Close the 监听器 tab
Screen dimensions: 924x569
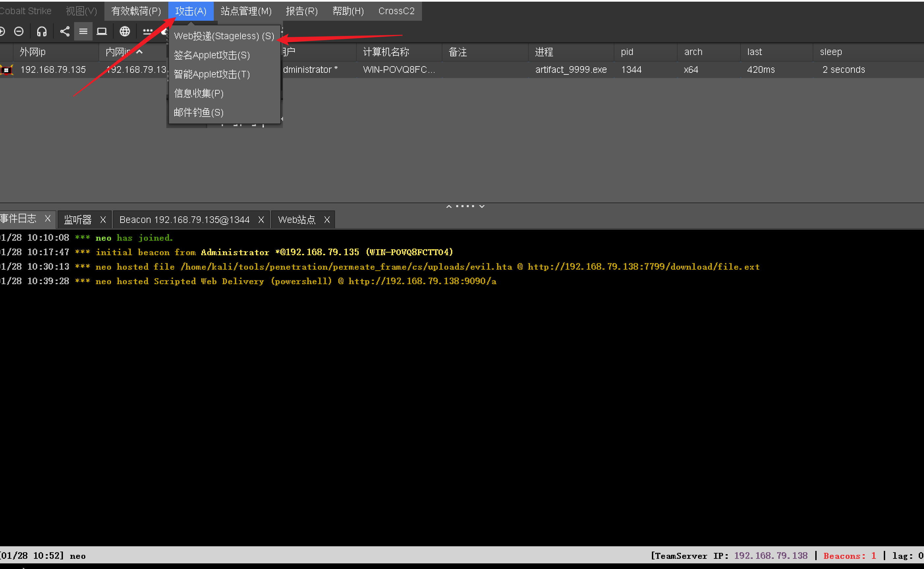103,220
